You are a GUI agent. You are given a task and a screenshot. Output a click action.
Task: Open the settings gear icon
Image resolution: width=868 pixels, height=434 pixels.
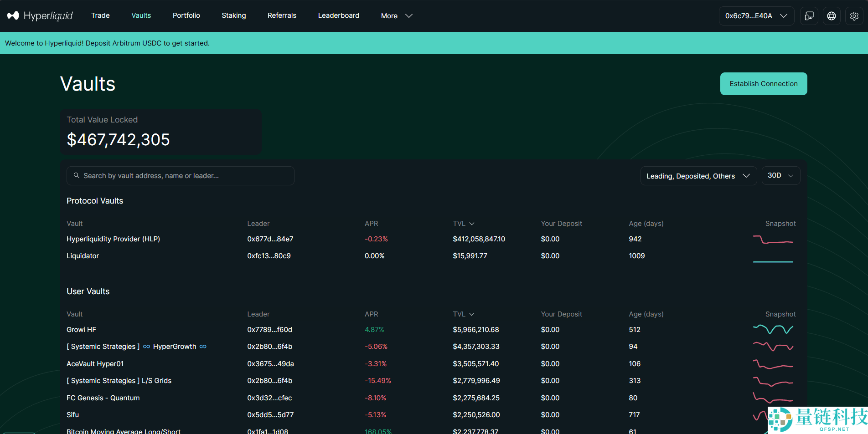pos(854,16)
